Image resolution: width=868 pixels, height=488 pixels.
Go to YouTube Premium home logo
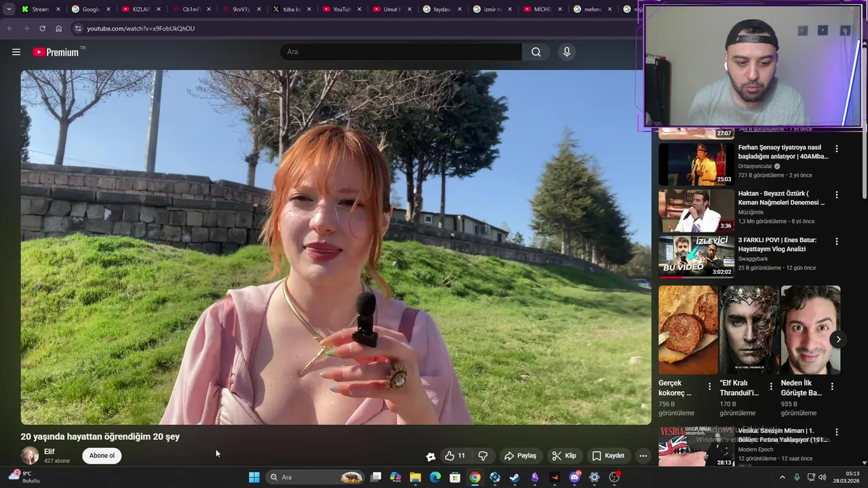coord(56,52)
